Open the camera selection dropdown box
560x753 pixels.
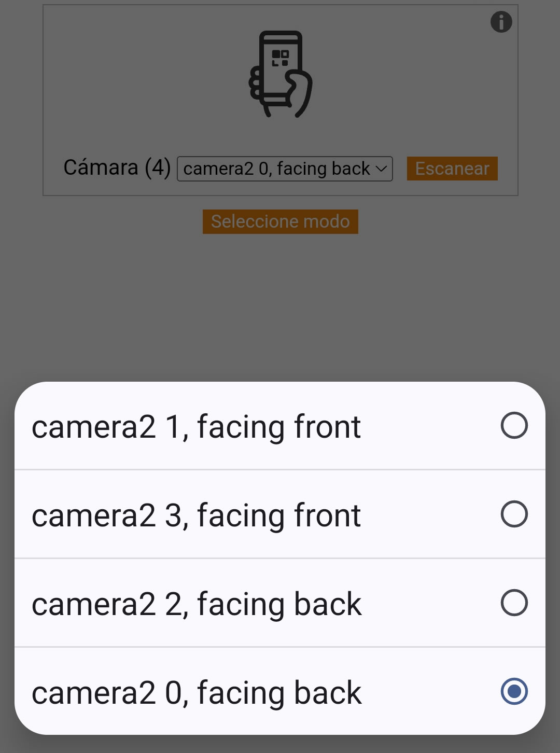pos(285,169)
